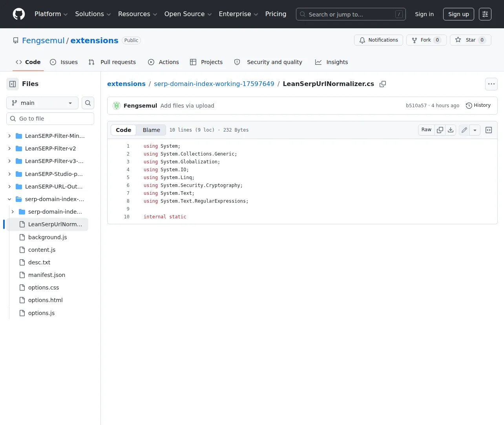Expand the LeanSERP-URL-Out folder chevron
The width and height of the screenshot is (504, 425).
click(x=9, y=187)
